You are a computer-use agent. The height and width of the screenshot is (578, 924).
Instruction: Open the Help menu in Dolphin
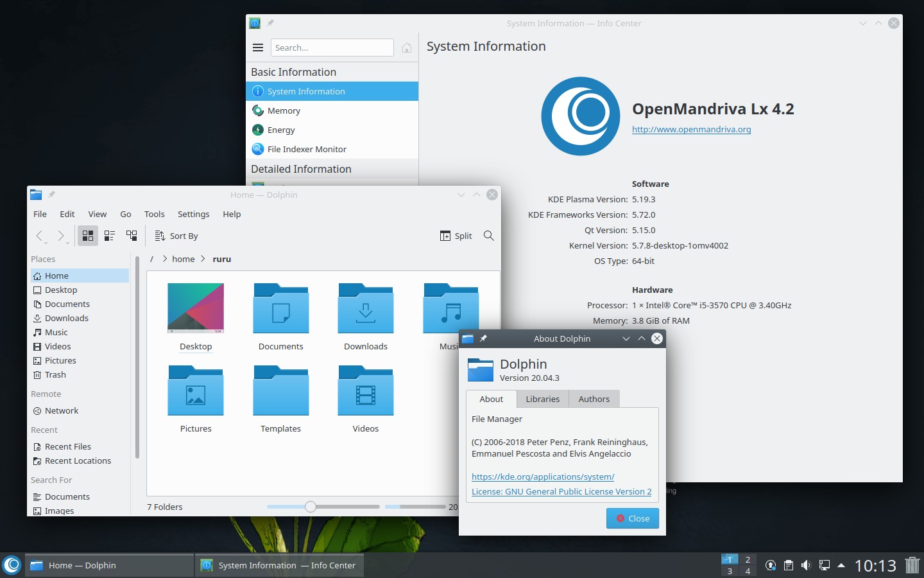232,214
